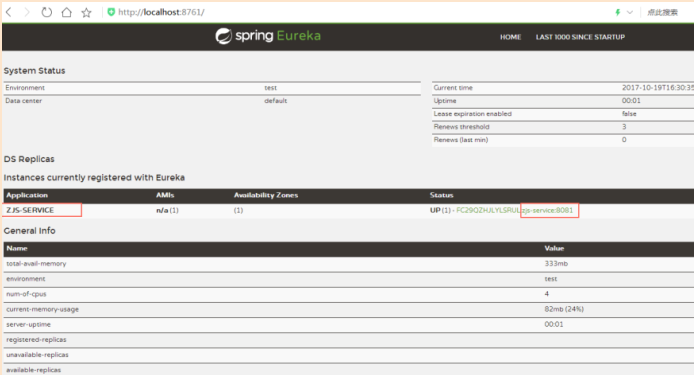Click the Application column header

click(27, 195)
